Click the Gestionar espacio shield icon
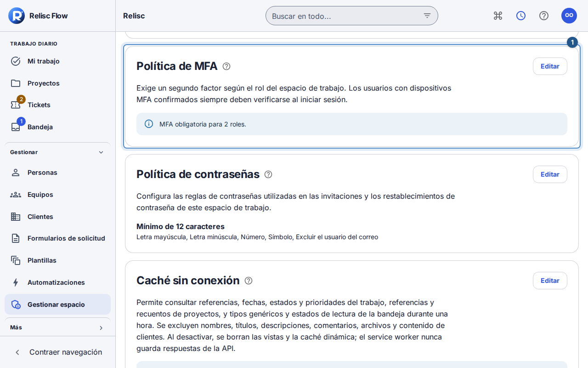Screen dimensions: 588x368 pyautogui.click(x=16, y=305)
